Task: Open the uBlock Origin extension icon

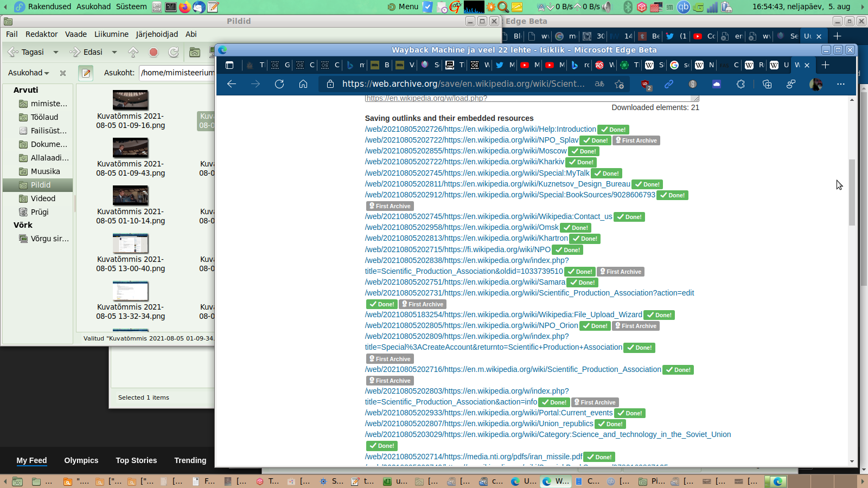Action: [646, 85]
